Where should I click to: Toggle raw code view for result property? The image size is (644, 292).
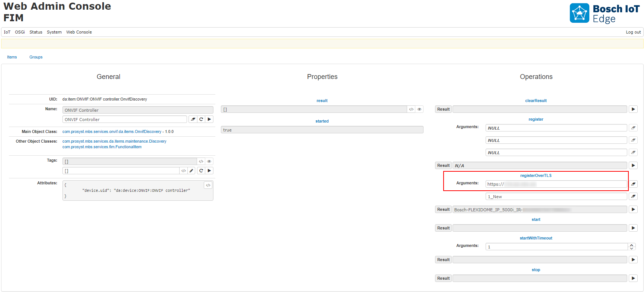(411, 109)
